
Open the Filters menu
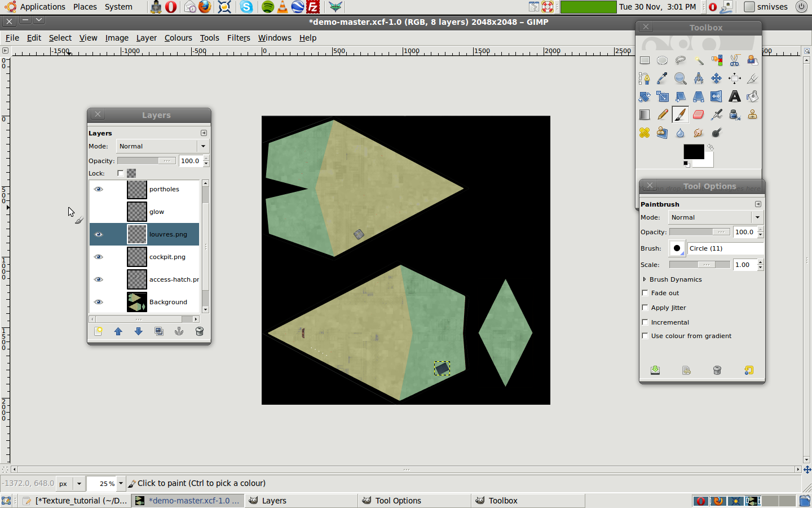(239, 38)
